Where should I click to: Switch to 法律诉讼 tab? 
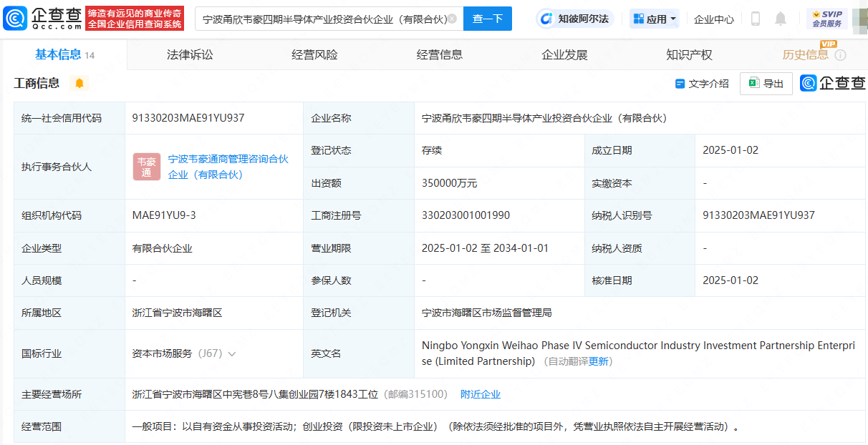coord(190,55)
